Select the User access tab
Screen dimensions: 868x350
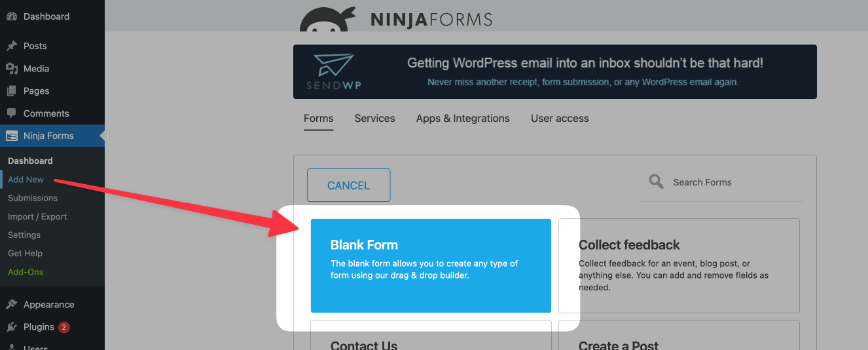560,119
